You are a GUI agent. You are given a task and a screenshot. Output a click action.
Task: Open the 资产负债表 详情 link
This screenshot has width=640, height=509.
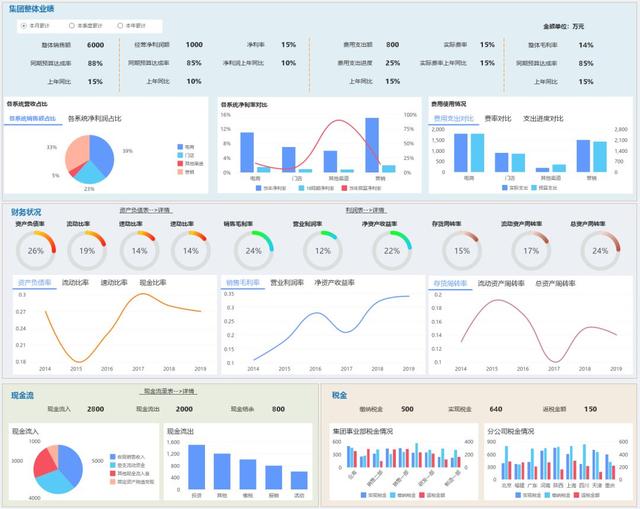click(x=146, y=211)
